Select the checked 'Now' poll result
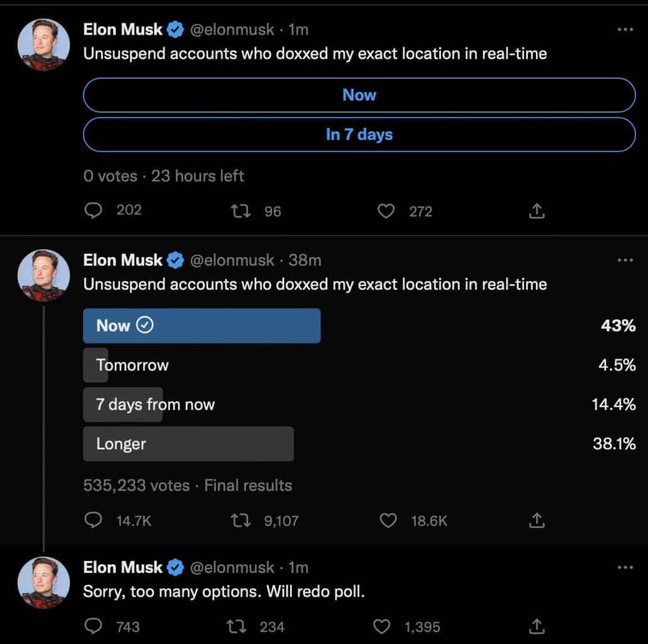This screenshot has height=644, width=648. [x=201, y=325]
